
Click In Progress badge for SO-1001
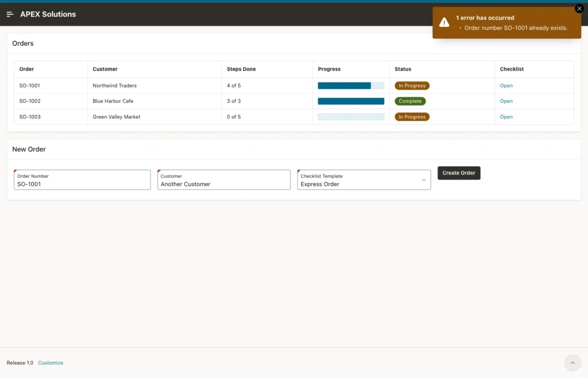tap(412, 86)
